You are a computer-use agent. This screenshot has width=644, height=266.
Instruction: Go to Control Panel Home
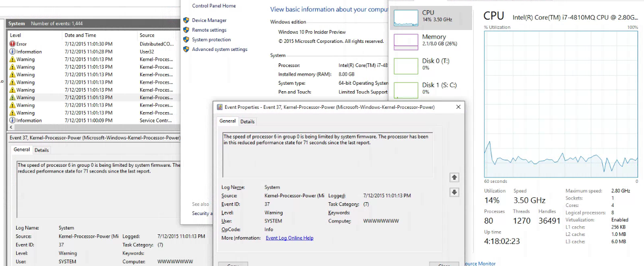(x=214, y=6)
